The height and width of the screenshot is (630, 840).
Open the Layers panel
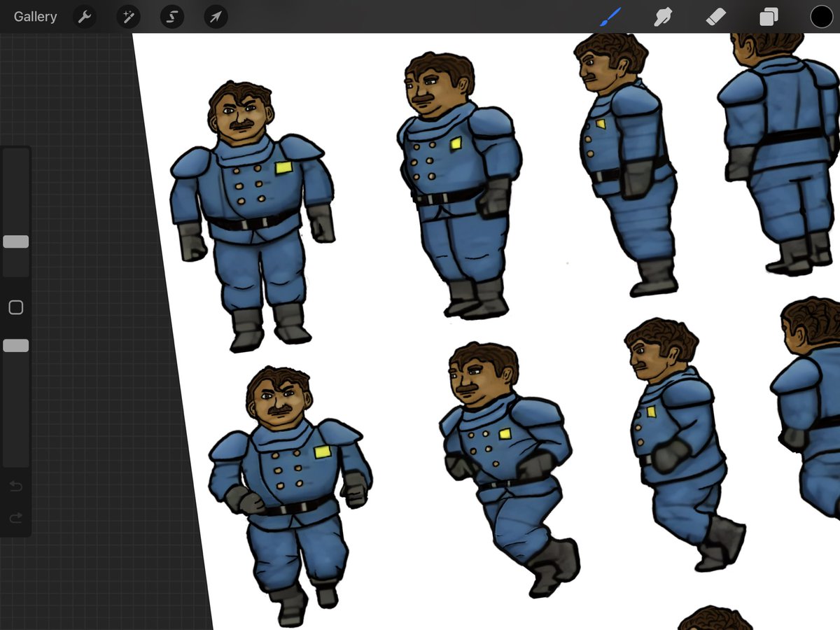pos(768,16)
